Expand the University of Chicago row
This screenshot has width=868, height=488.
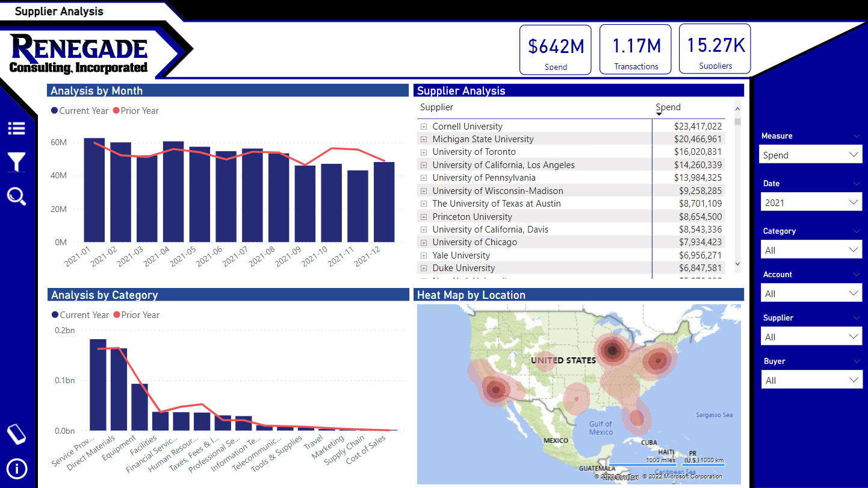424,242
